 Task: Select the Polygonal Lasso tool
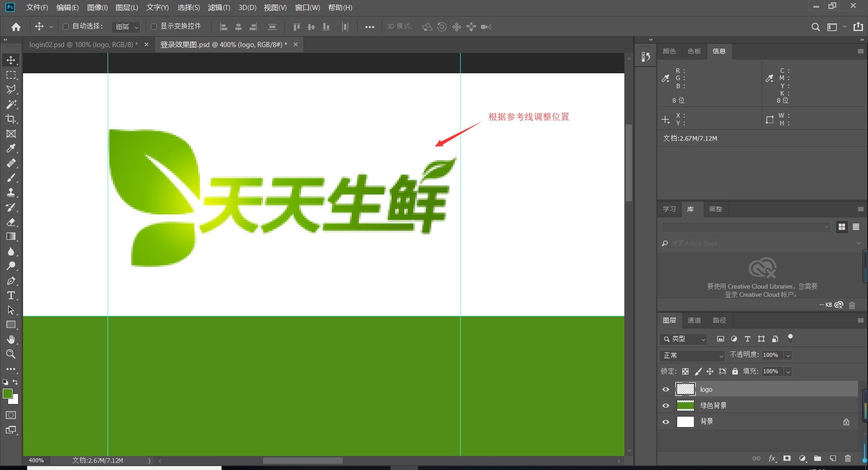pos(11,90)
